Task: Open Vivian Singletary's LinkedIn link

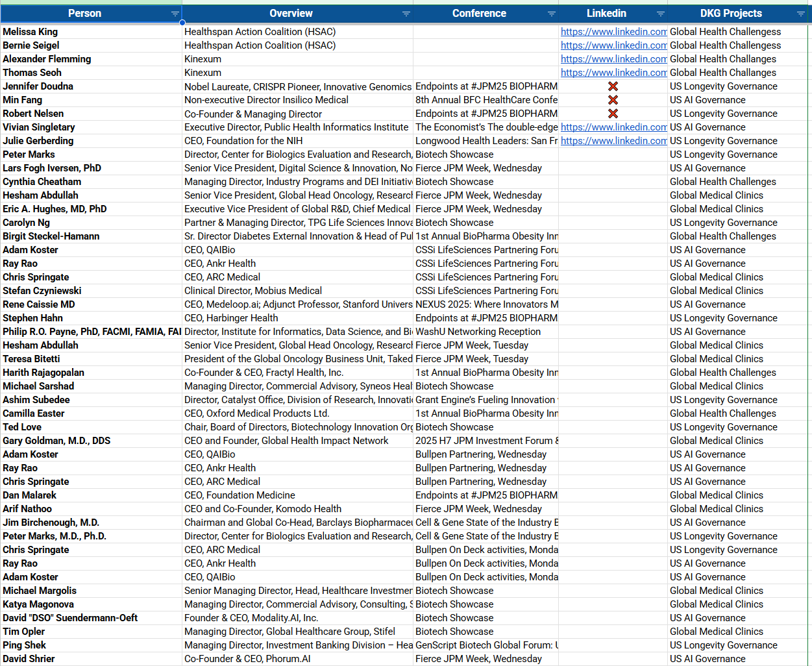Action: [613, 127]
